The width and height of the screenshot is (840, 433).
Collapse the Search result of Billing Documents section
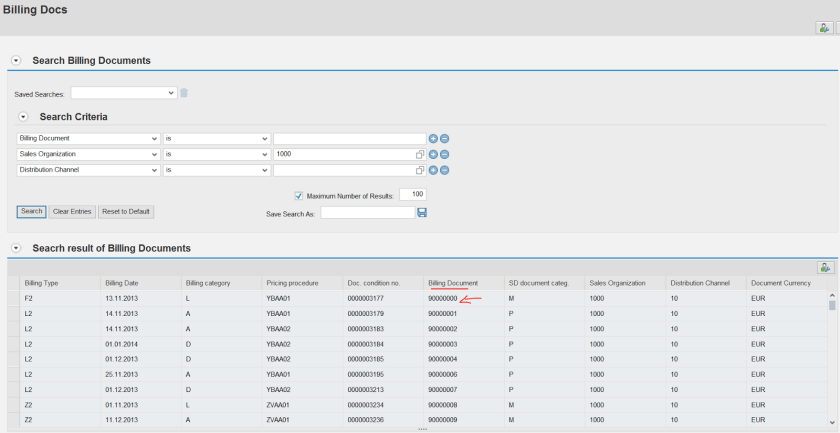pos(16,248)
